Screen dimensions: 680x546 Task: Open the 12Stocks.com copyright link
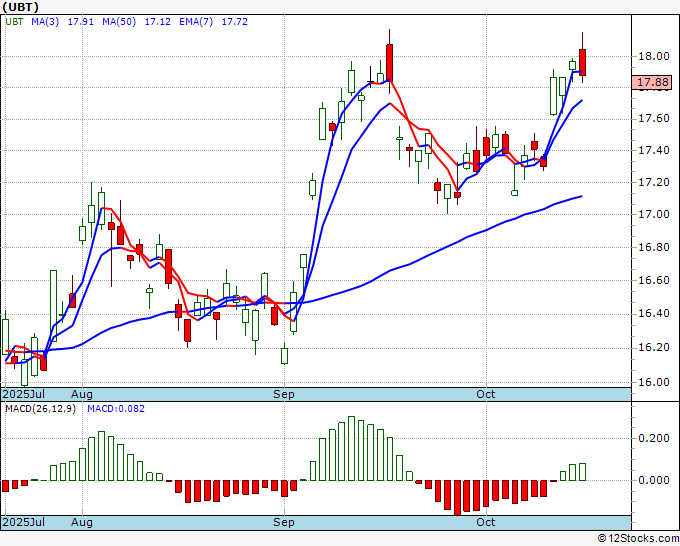[638, 539]
